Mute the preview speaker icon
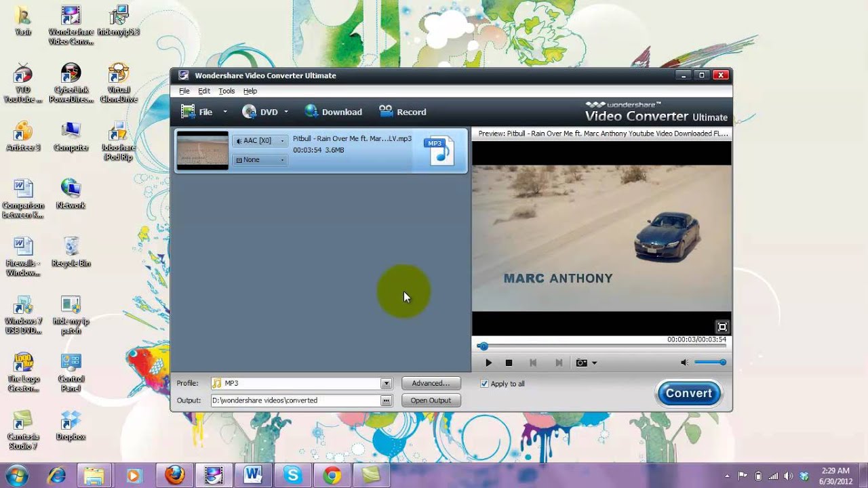Image resolution: width=868 pixels, height=488 pixels. coord(684,363)
